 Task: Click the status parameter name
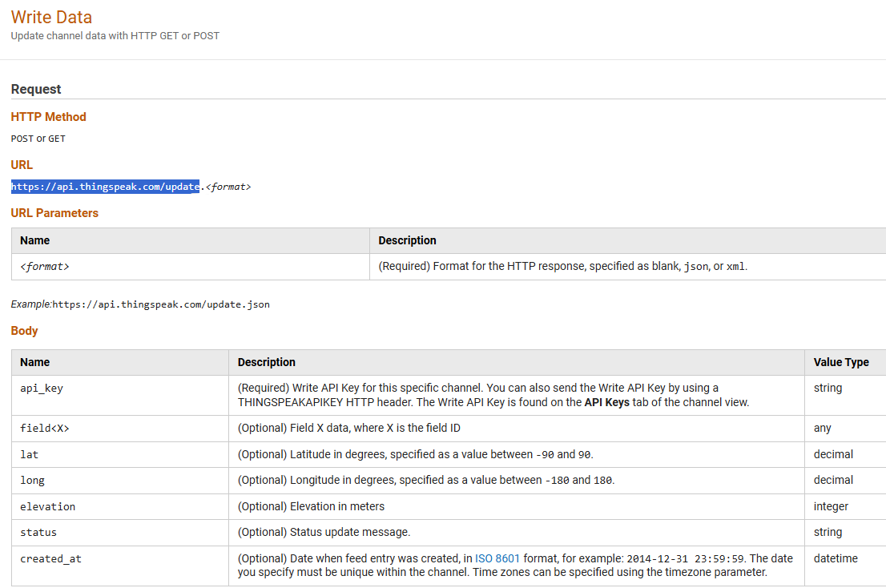pyautogui.click(x=38, y=532)
